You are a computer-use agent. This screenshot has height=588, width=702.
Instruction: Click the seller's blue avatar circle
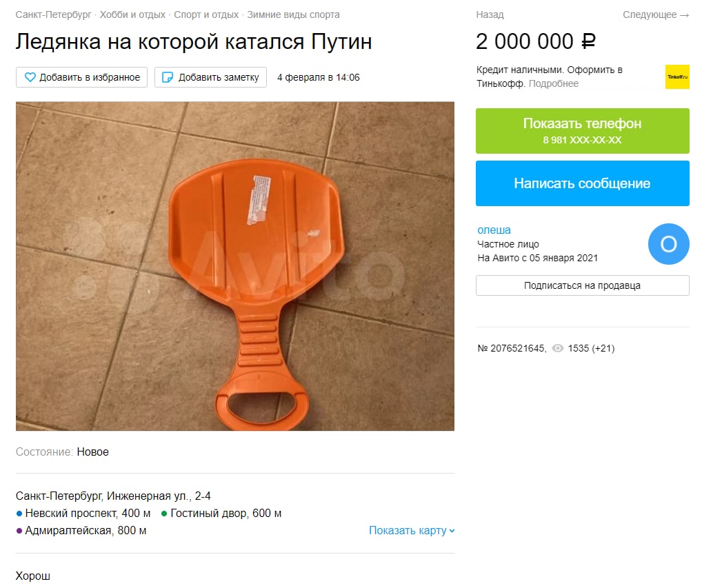(x=668, y=244)
